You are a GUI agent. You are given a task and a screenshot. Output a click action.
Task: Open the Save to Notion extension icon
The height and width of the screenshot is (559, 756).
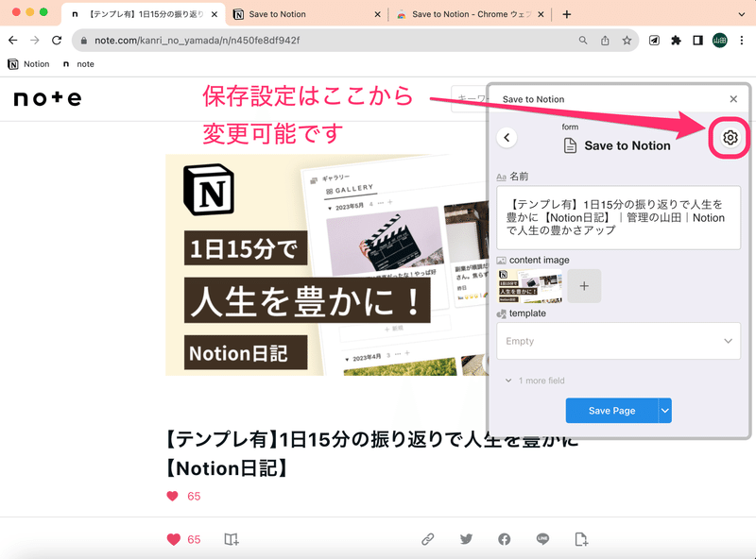(x=654, y=41)
